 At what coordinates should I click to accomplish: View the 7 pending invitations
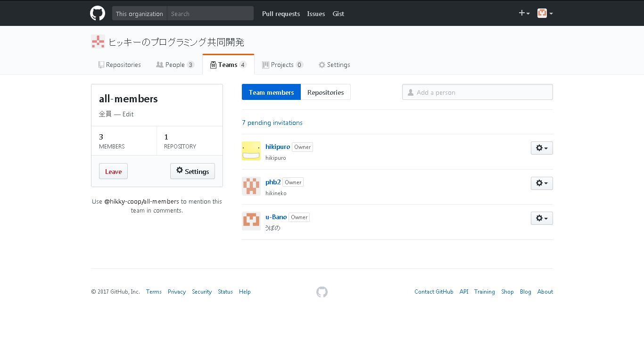coord(272,123)
